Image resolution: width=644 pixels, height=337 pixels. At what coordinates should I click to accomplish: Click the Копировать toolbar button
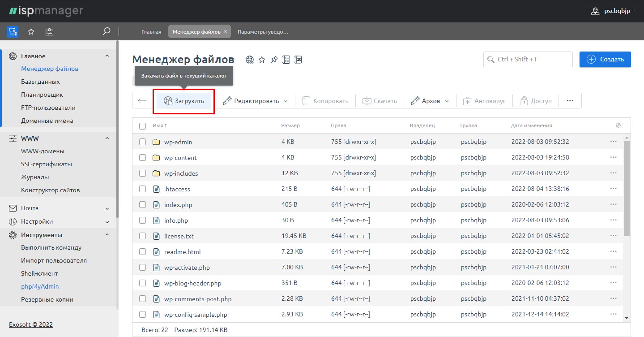(325, 101)
